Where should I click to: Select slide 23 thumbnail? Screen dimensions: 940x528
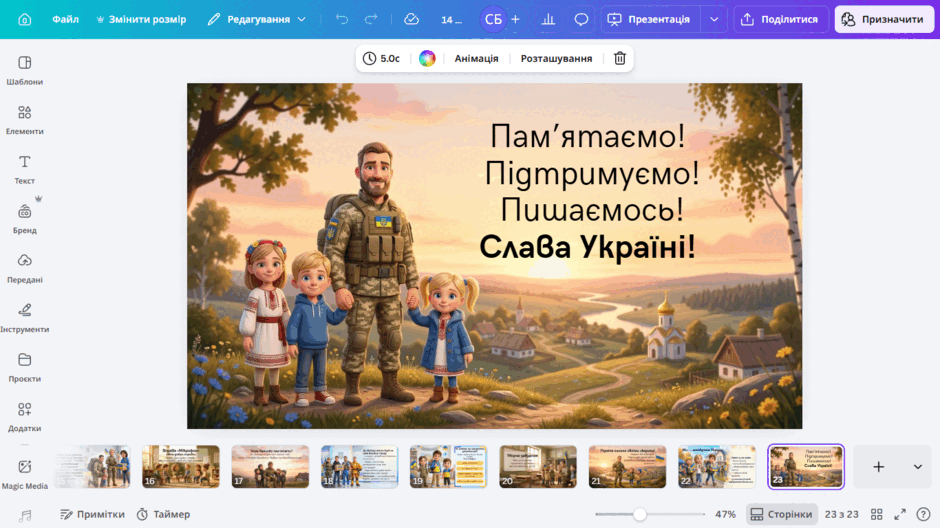(x=806, y=466)
